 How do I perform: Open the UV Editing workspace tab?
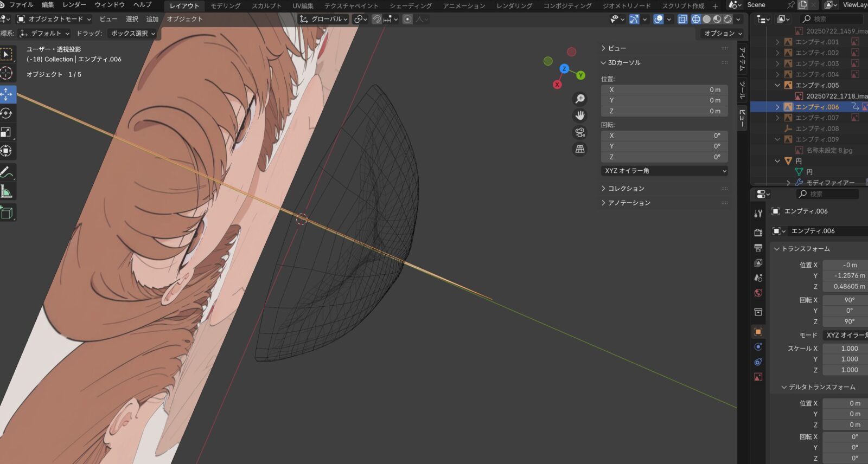(303, 5)
